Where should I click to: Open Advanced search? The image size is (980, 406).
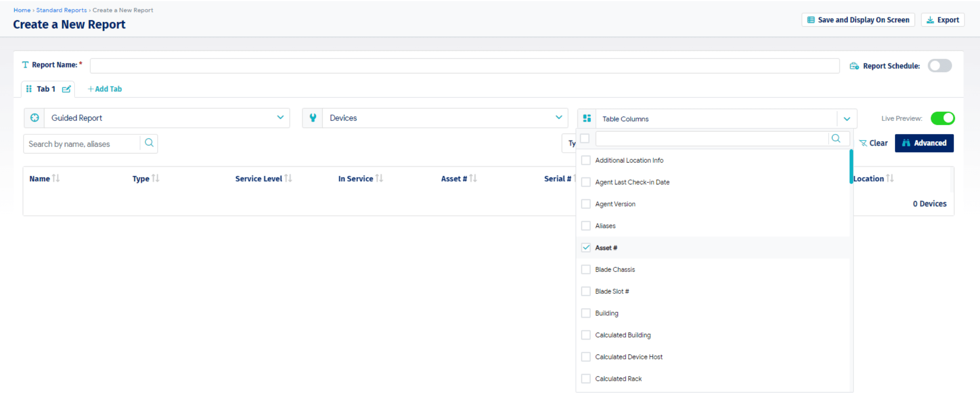coord(924,143)
